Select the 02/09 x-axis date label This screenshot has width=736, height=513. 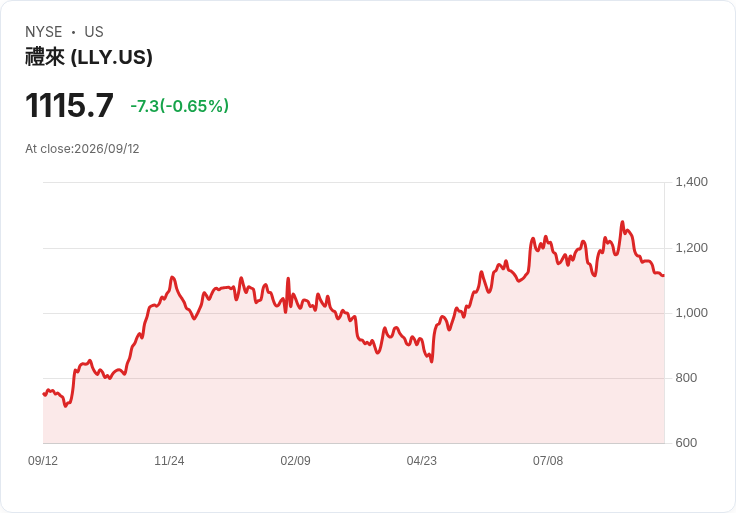[295, 461]
